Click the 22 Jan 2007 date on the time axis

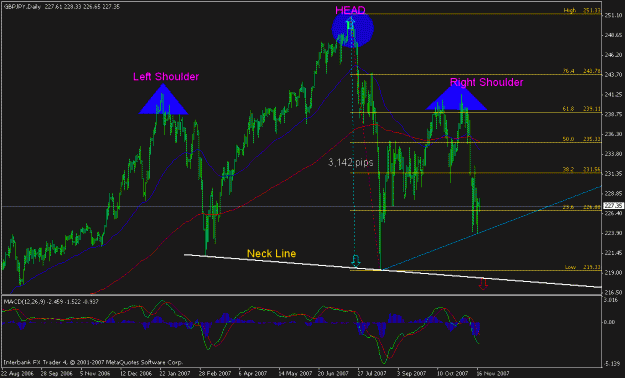click(174, 374)
